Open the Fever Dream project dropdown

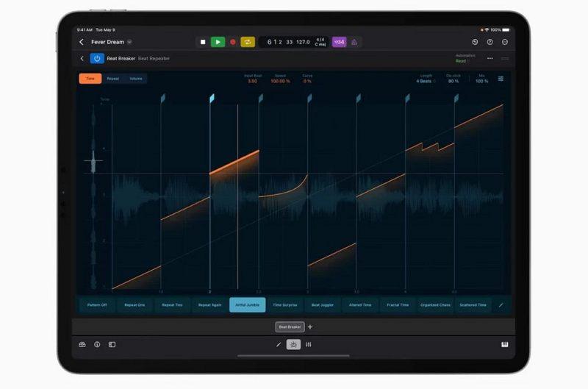[x=129, y=42]
